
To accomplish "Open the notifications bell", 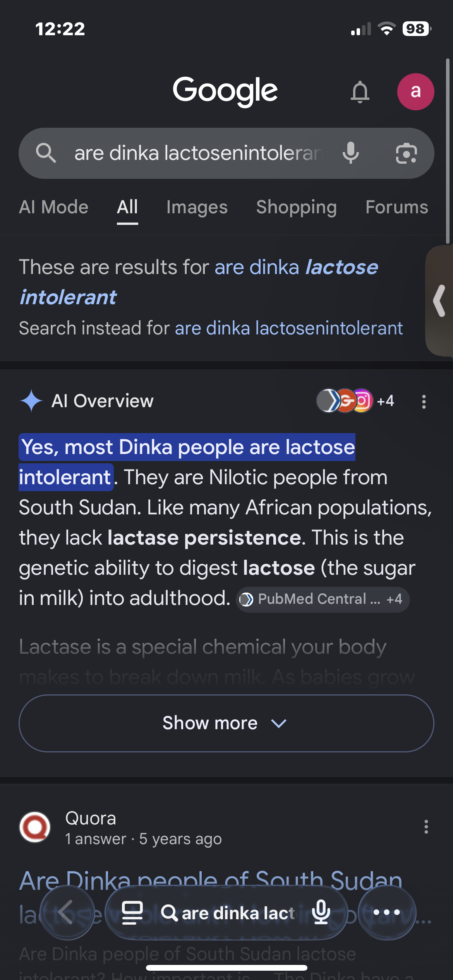I will [360, 92].
